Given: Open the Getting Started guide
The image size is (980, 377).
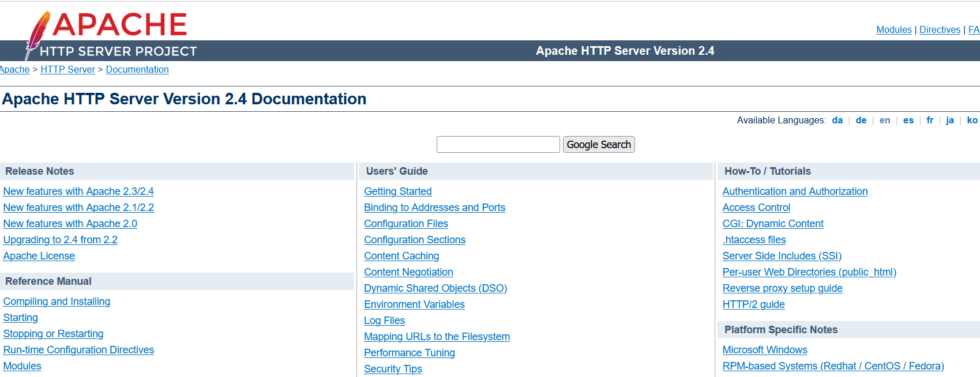Looking at the screenshot, I should (x=398, y=191).
